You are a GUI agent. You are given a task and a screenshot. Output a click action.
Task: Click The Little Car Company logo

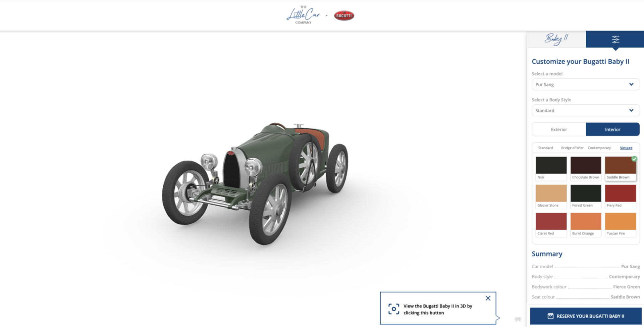[303, 15]
